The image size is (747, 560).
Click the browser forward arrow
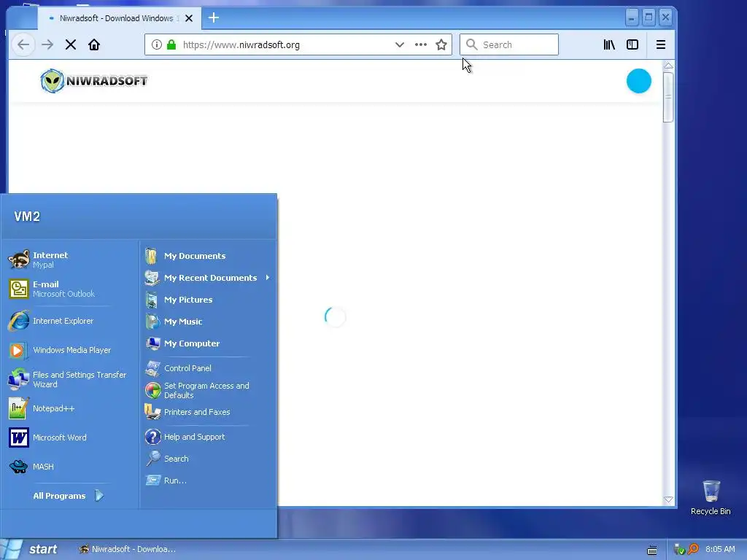(47, 44)
